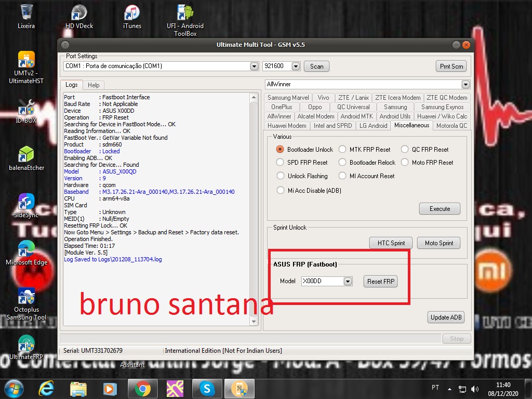This screenshot has width=532, height=399.
Task: Switch to Google Chrome in the taskbar
Action: 142,389
